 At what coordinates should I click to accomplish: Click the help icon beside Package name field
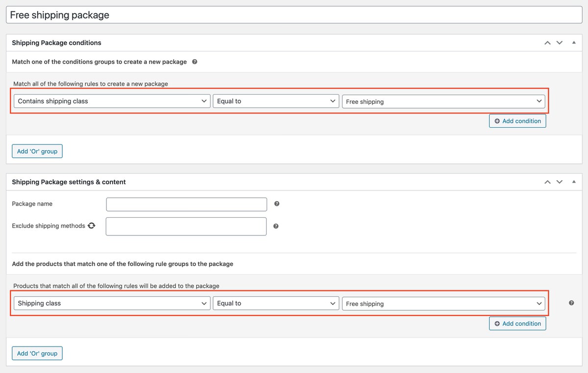(x=276, y=204)
